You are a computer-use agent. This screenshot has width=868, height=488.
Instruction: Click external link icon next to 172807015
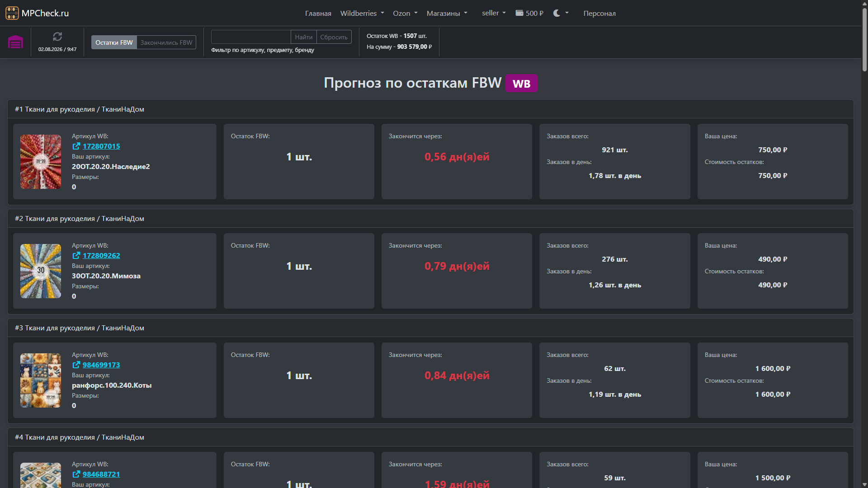point(76,146)
